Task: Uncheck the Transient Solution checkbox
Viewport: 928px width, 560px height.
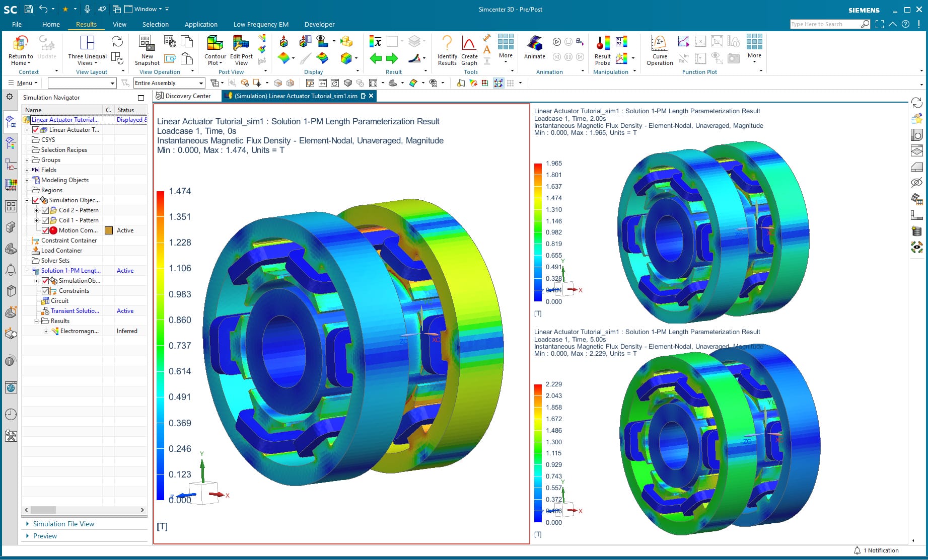Action: point(45,311)
